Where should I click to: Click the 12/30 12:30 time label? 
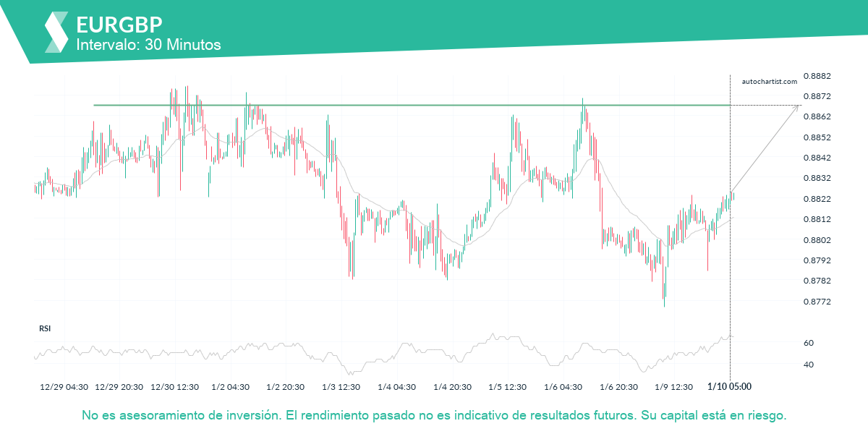174,387
